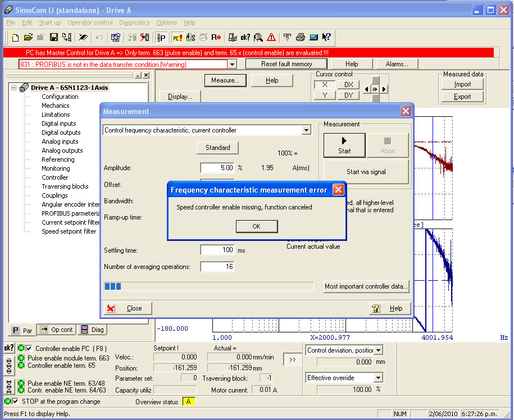Open the Options menu
This screenshot has width=514, height=420.
pos(166,22)
